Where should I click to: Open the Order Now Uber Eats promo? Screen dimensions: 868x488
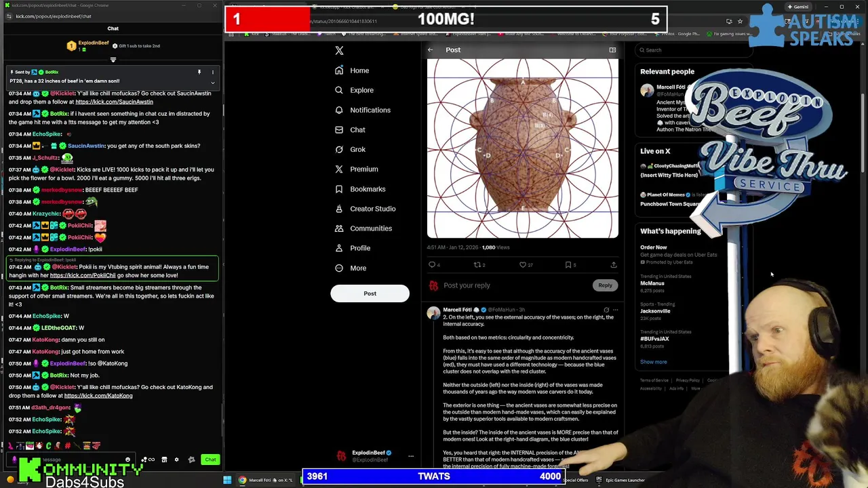click(x=678, y=254)
